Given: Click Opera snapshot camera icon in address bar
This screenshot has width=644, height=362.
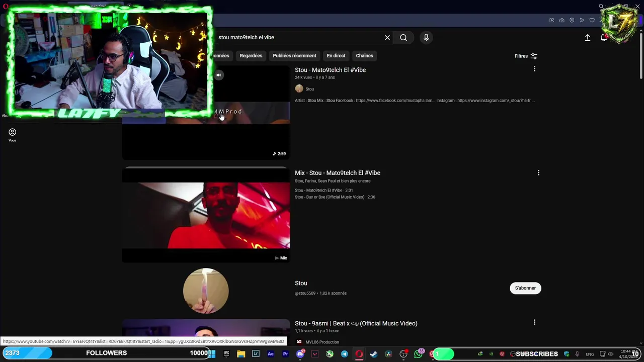Looking at the screenshot, I should [x=561, y=20].
